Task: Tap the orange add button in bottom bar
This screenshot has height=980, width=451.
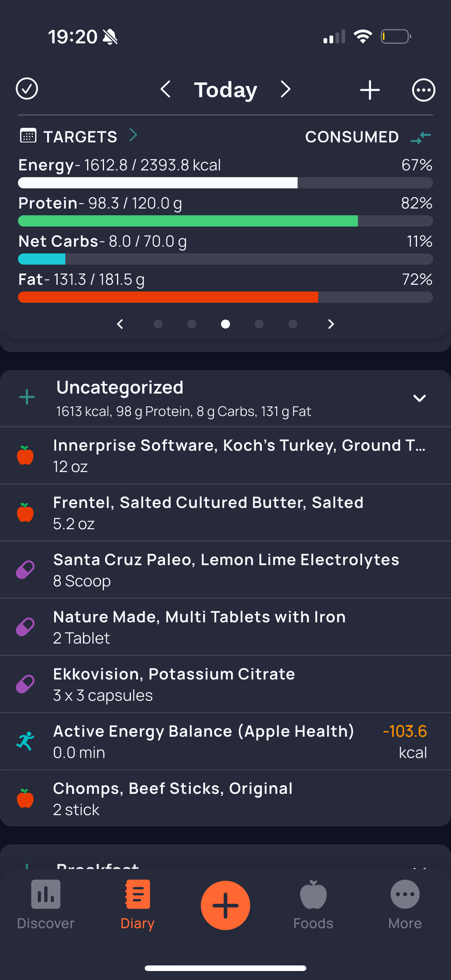Action: [225, 905]
